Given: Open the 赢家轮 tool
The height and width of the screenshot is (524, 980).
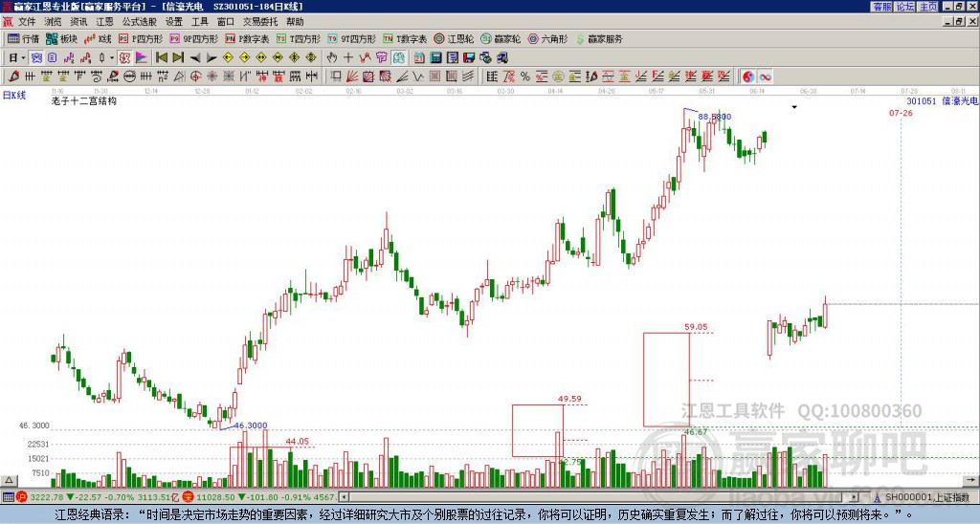Looking at the screenshot, I should click(501, 38).
